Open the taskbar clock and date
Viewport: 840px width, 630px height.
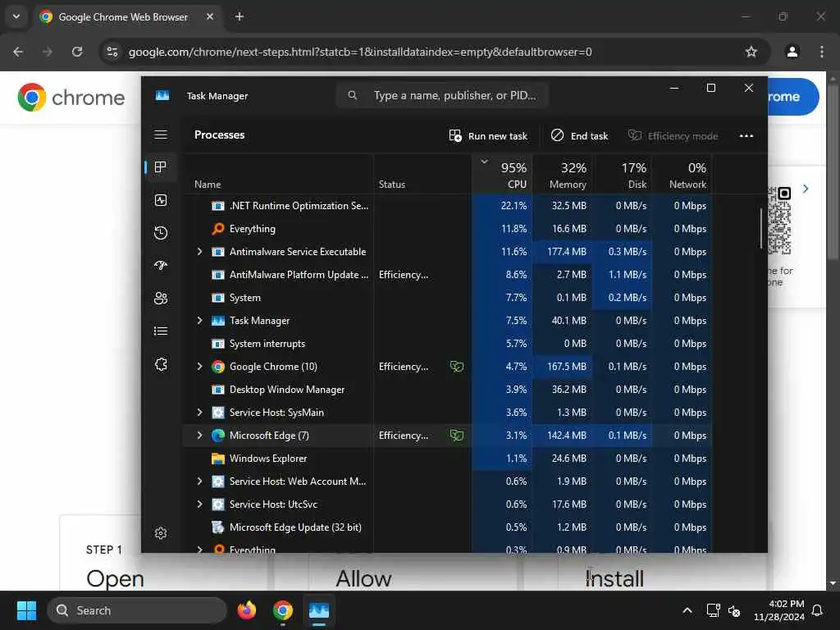tap(779, 610)
